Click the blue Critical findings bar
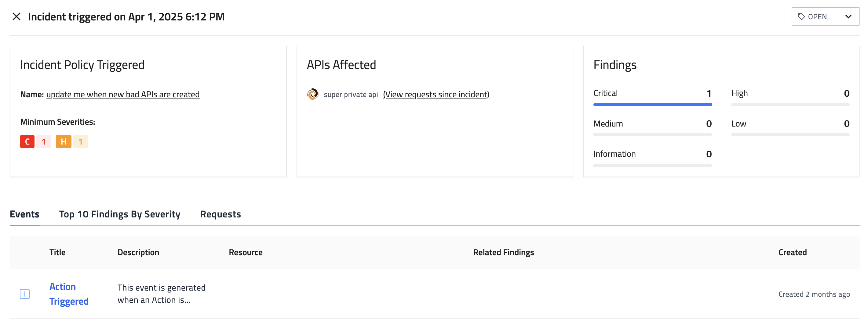Viewport: 868px width, 322px height. tap(652, 105)
